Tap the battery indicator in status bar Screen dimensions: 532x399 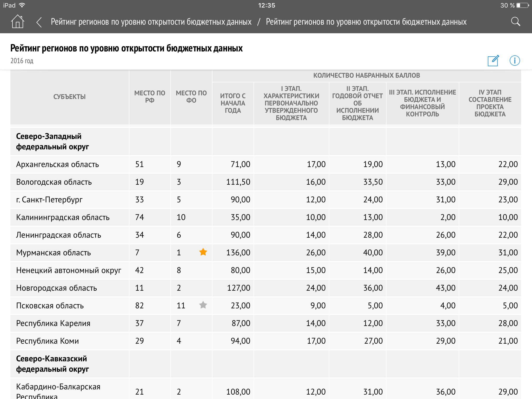click(x=522, y=5)
